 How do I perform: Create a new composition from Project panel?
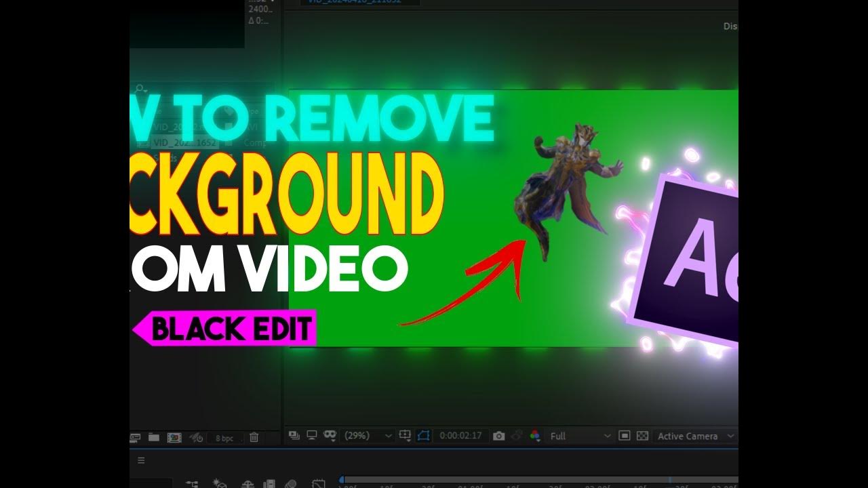pos(174,438)
